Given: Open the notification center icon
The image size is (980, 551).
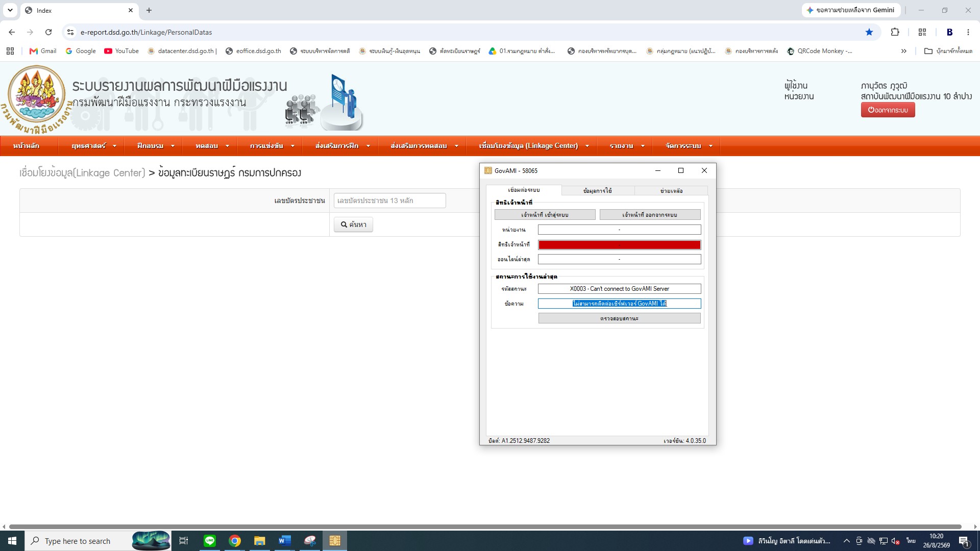Looking at the screenshot, I should pos(964,541).
